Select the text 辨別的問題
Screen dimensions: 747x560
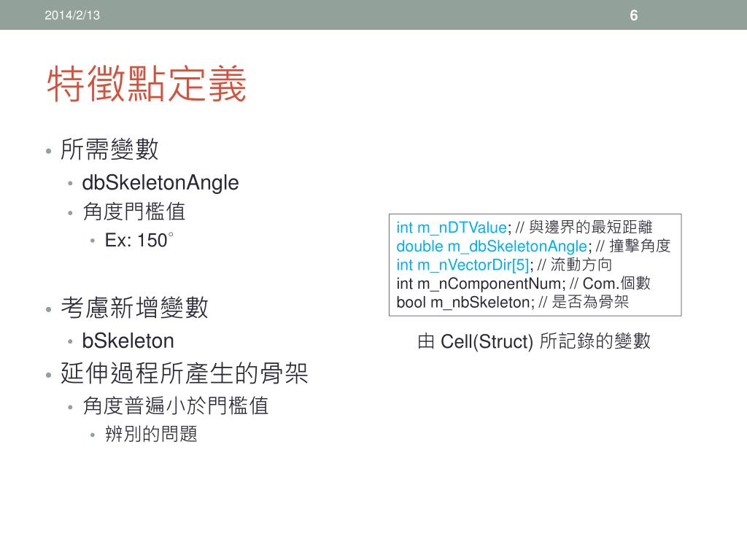point(151,434)
